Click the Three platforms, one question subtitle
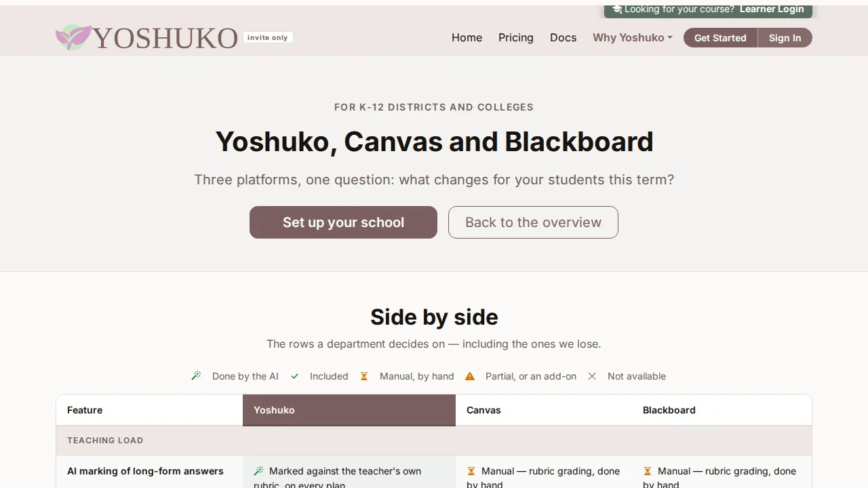 434,180
